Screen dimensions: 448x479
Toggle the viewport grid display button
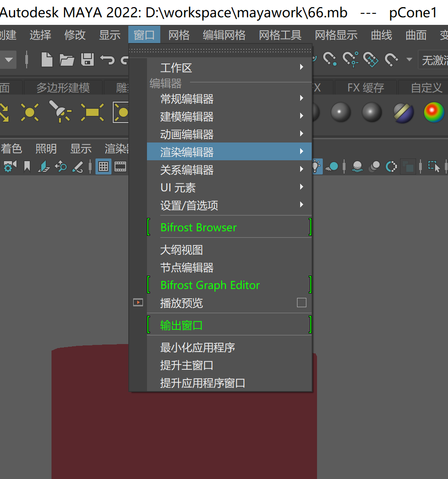click(x=103, y=166)
